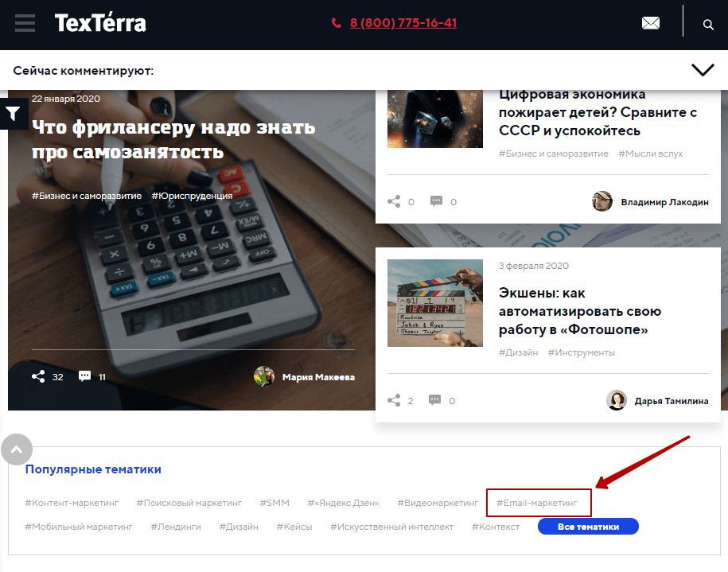This screenshot has width=728, height=572.
Task: Select the #Email-маркетинг topic tag
Action: point(537,503)
